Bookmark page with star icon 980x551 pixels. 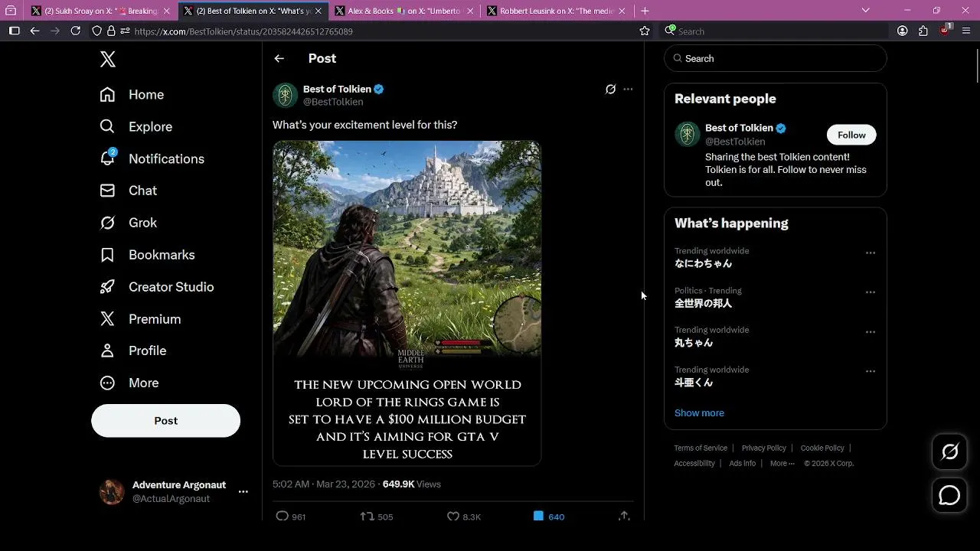tap(645, 31)
